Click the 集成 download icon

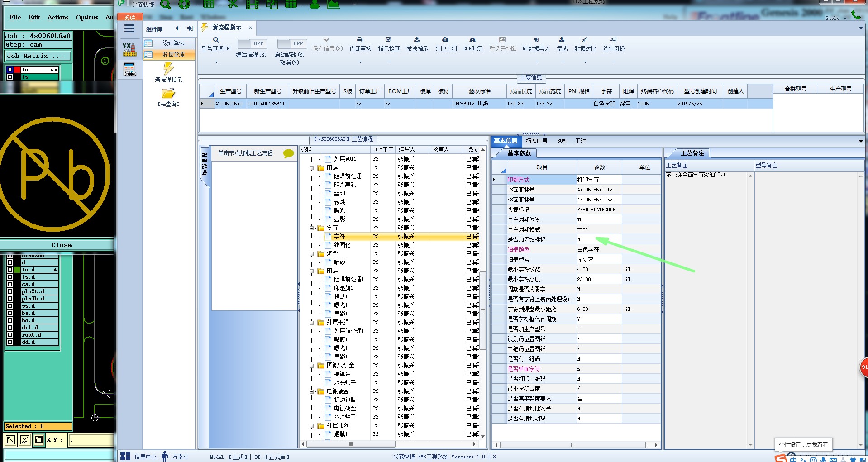(562, 40)
